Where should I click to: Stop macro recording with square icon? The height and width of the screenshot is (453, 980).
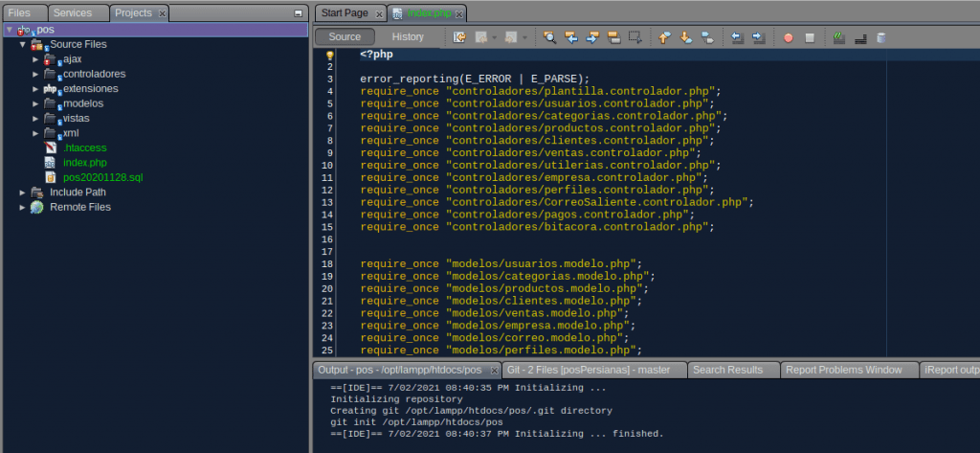tap(809, 37)
